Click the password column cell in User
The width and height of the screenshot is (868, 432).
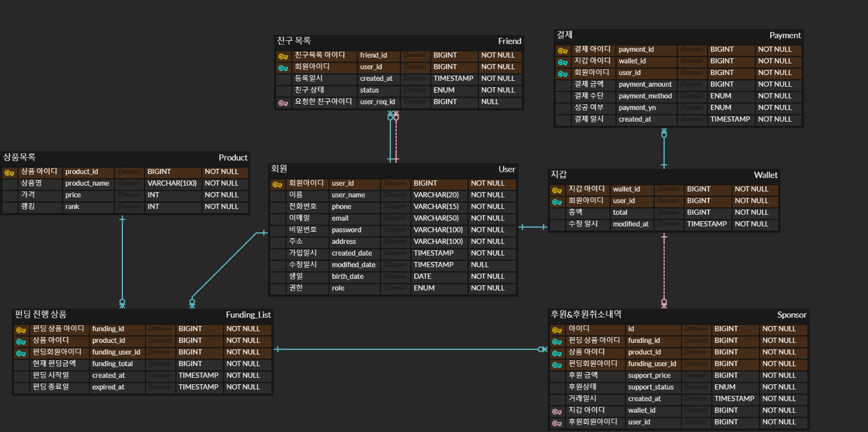click(x=354, y=230)
